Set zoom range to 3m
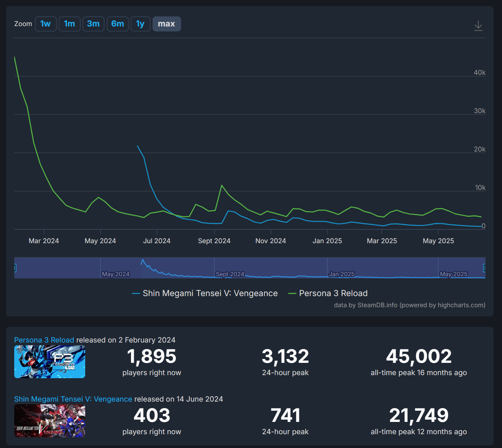Screen dimensions: 502x448 (93, 24)
